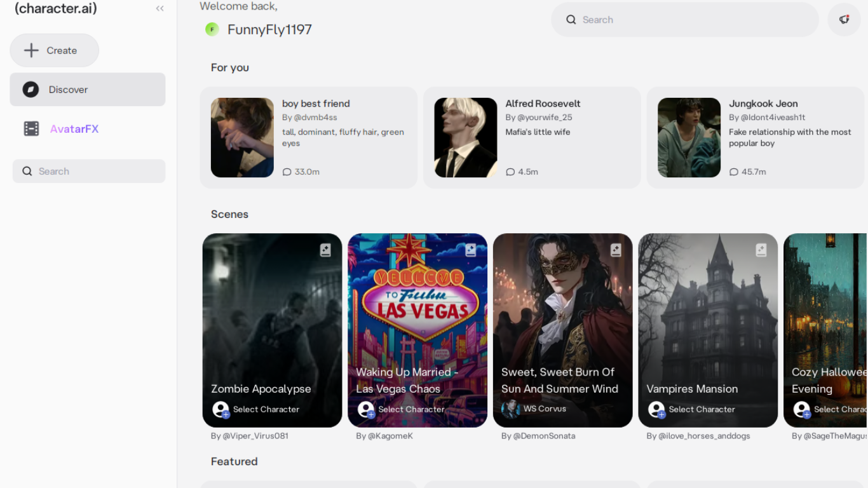Select the Jungkook Jeon character avatar
Viewport: 868px width, 488px height.
click(689, 137)
